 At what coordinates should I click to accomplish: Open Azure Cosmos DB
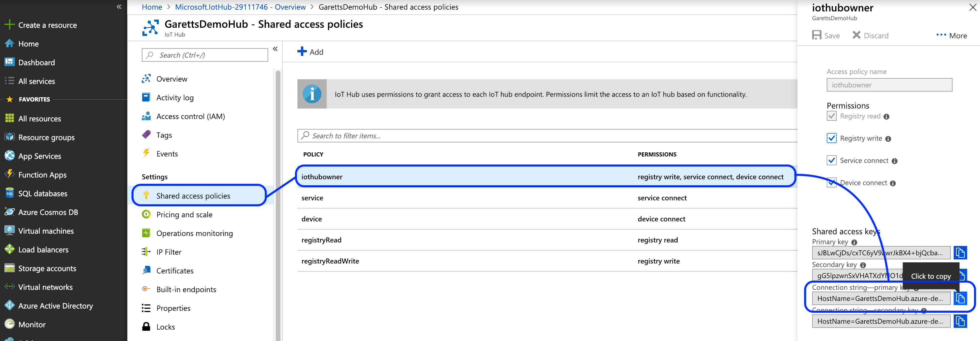click(x=48, y=212)
